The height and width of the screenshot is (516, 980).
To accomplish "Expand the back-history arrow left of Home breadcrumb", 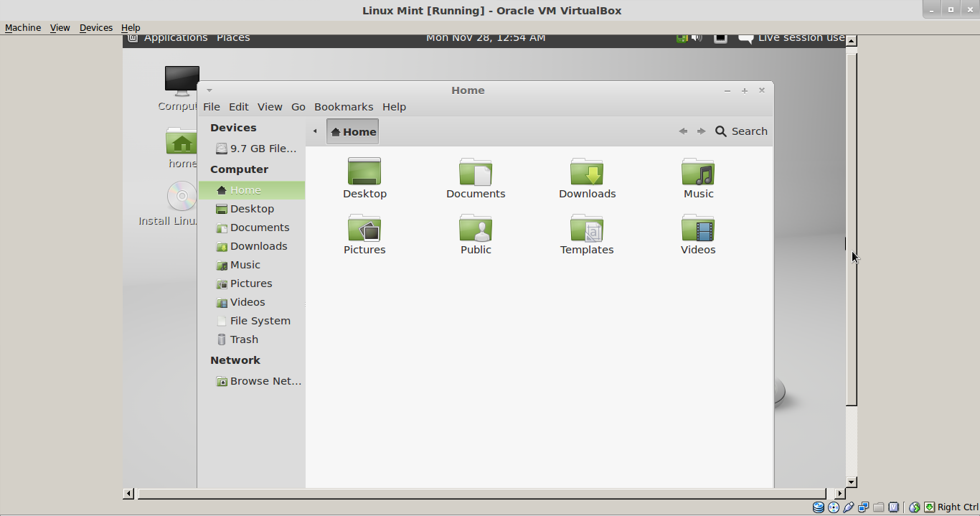I will coord(315,131).
